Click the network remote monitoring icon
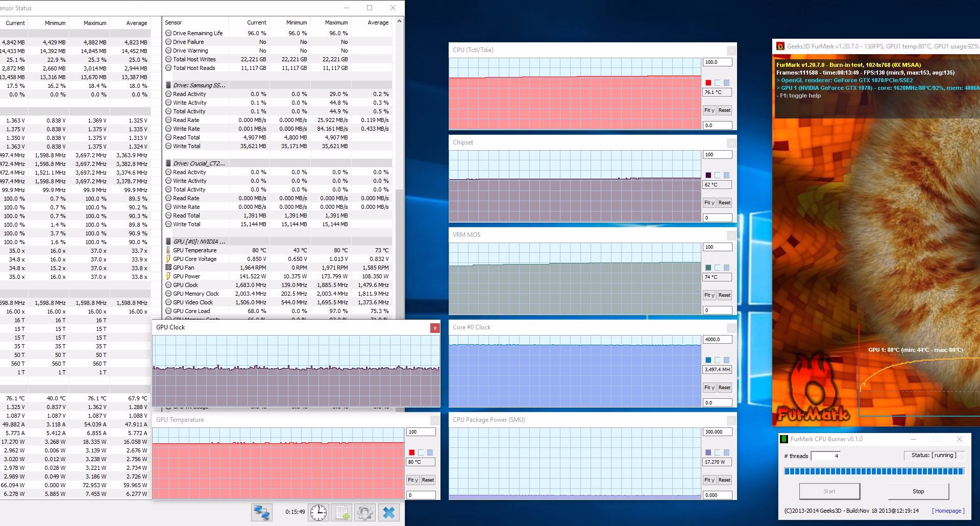This screenshot has height=526, width=980. [x=261, y=512]
